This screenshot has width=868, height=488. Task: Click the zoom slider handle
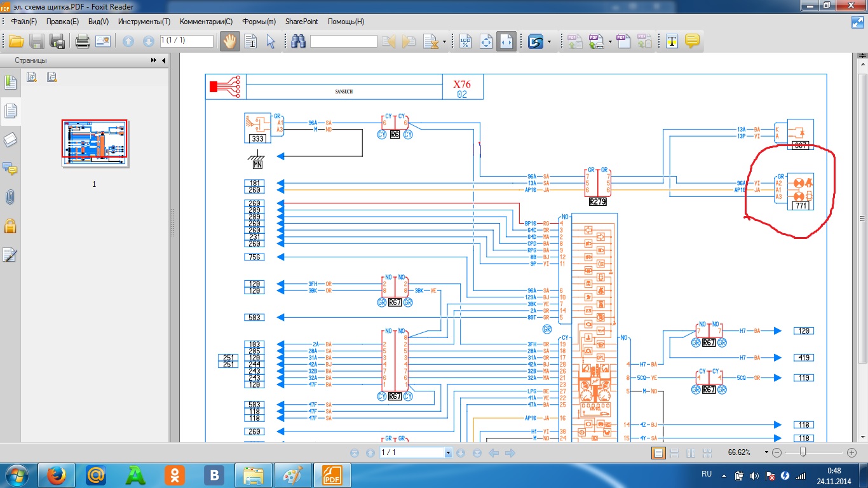click(803, 452)
